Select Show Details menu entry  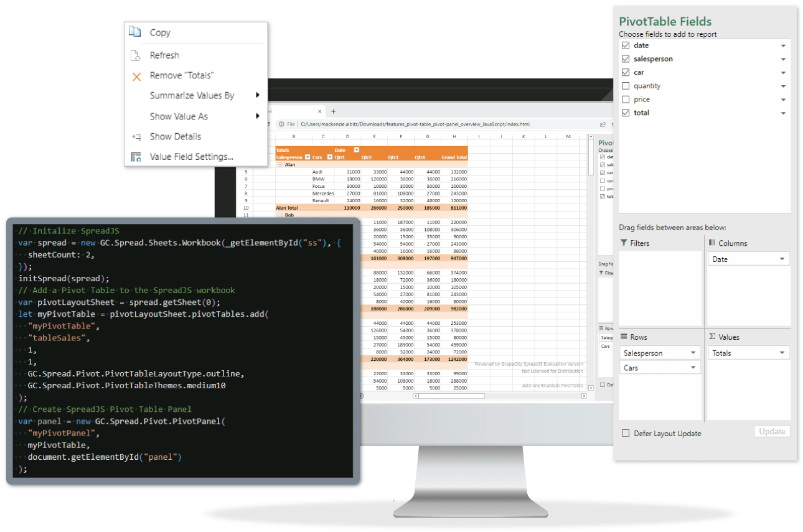[176, 136]
